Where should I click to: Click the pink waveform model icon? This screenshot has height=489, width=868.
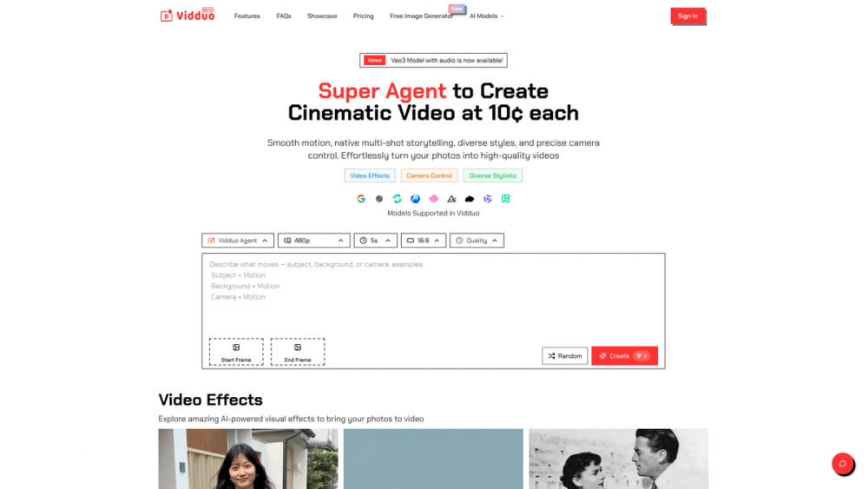(433, 199)
